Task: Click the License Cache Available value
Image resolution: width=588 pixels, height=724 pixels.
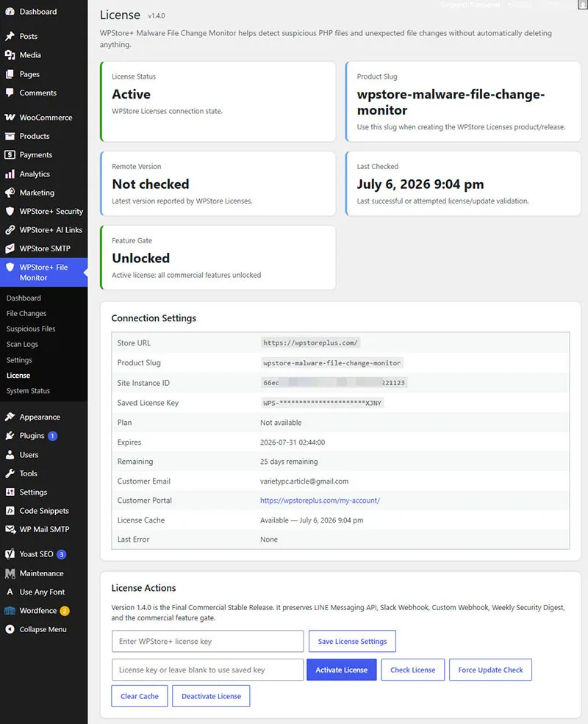Action: coord(312,520)
